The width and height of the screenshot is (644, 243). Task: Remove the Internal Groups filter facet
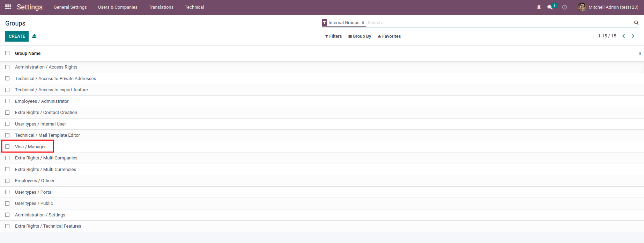[x=363, y=23]
